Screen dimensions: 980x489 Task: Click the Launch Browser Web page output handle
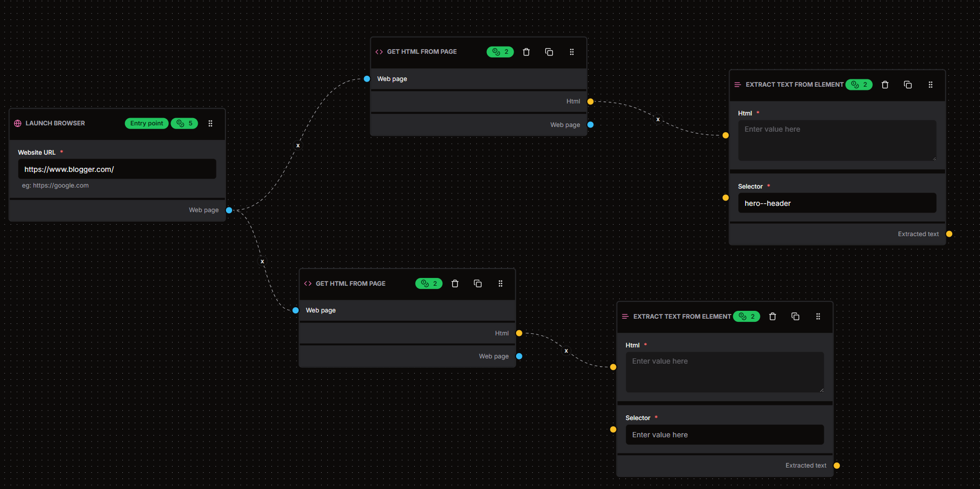point(229,210)
